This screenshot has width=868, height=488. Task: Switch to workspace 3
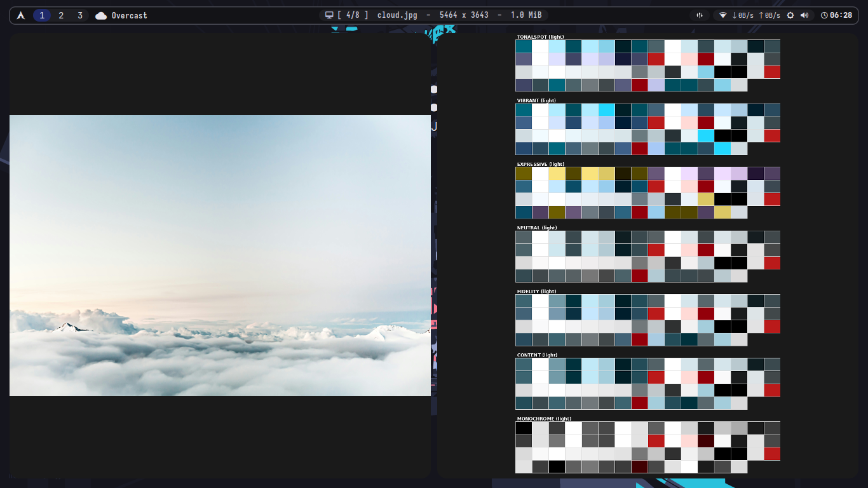(x=79, y=15)
